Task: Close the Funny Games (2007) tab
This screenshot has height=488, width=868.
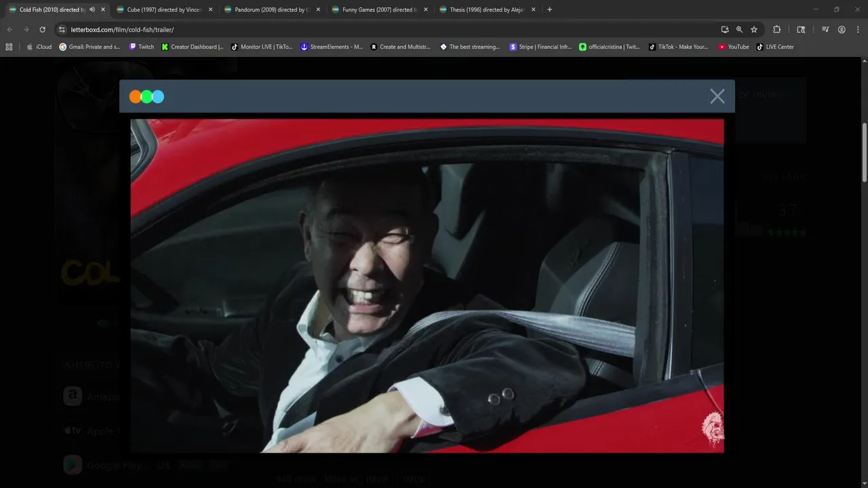Action: coord(426,9)
